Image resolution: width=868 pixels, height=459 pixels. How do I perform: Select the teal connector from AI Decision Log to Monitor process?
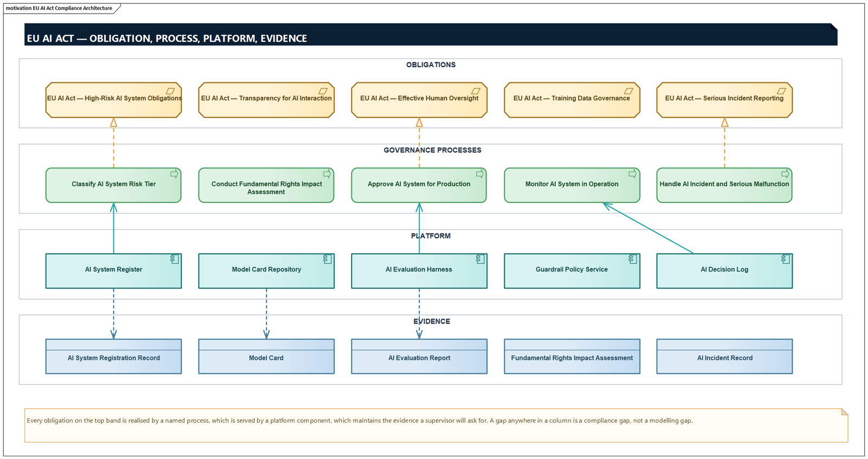[648, 228]
